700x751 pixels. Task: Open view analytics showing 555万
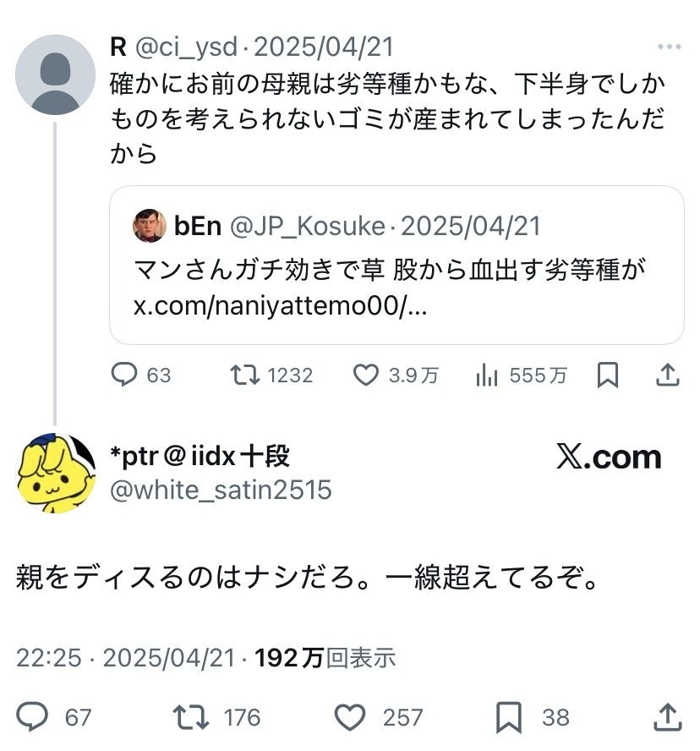[487, 375]
